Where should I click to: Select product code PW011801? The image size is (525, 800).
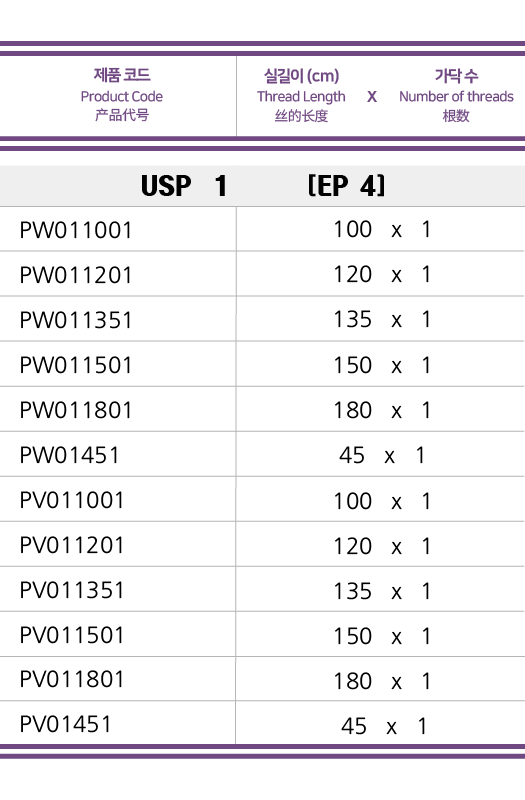(76, 410)
